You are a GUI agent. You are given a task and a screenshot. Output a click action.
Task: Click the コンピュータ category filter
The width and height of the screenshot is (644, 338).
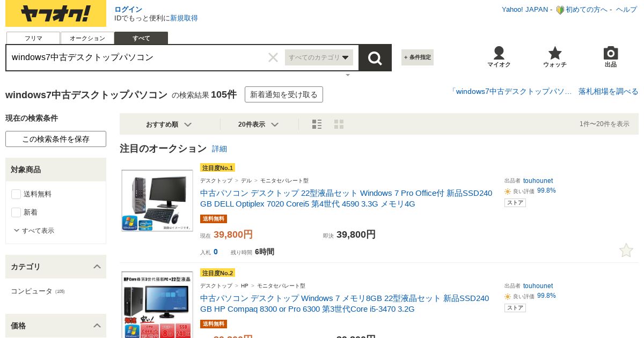pyautogui.click(x=32, y=291)
